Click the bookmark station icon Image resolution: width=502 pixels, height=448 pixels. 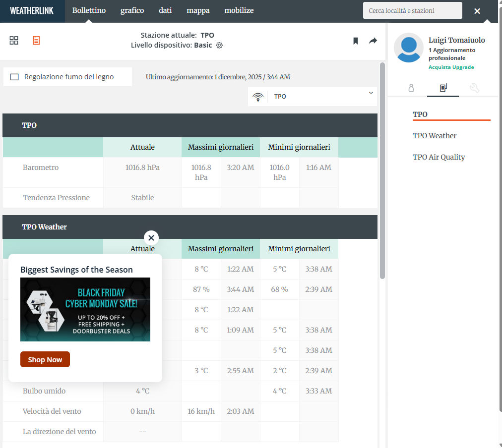(x=356, y=41)
